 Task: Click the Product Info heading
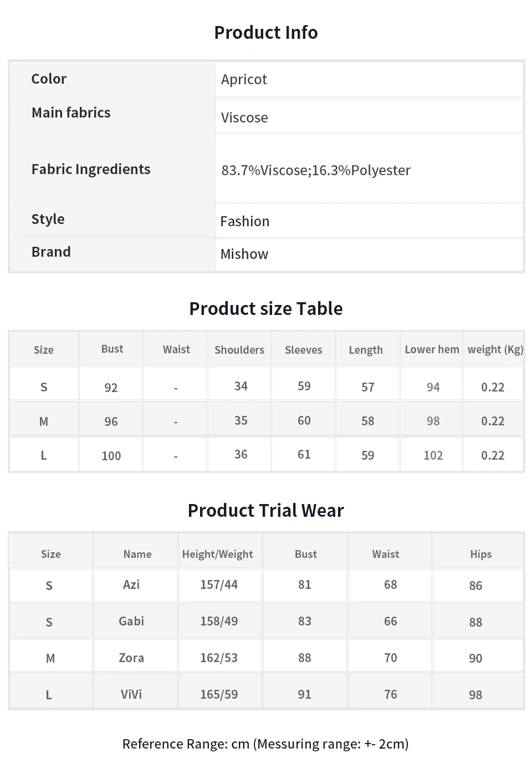point(266,33)
